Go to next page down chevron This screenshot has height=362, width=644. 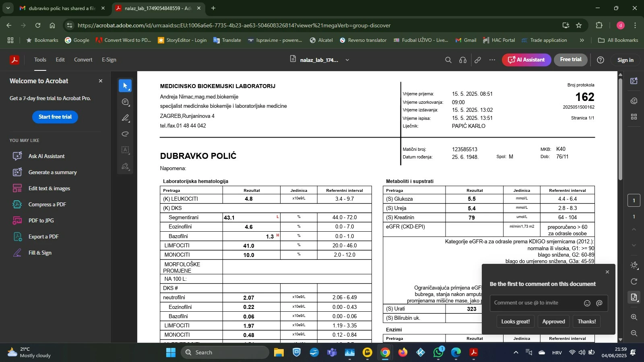point(634,245)
